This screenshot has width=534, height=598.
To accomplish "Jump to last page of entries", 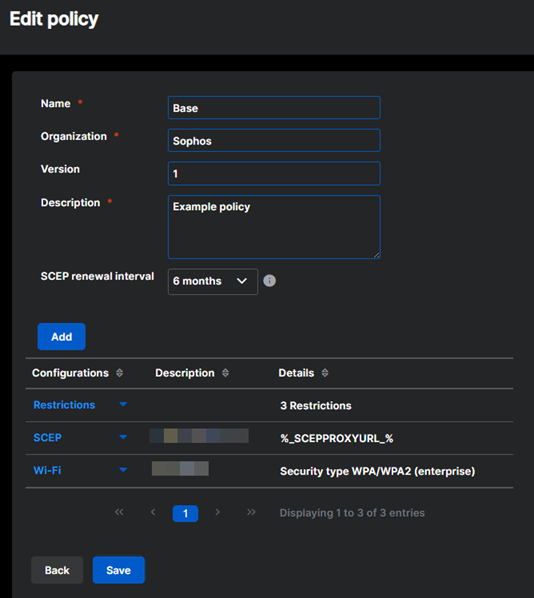I will pos(251,512).
